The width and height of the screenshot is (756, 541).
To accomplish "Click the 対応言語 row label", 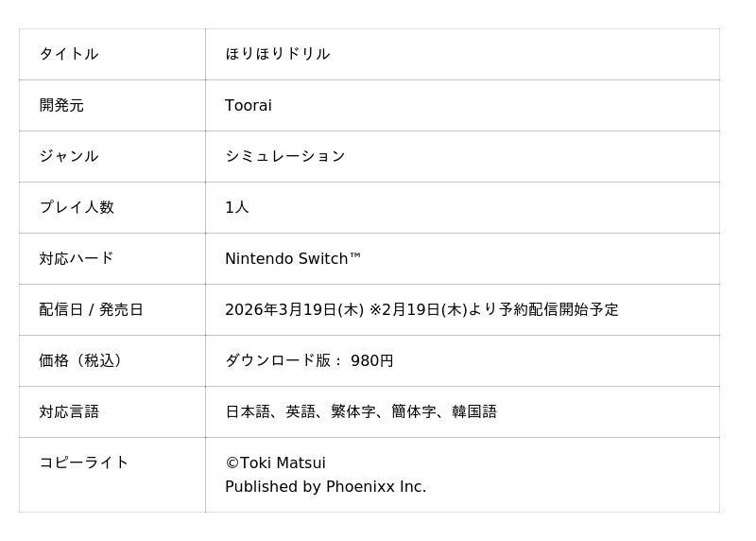I will pos(69,411).
